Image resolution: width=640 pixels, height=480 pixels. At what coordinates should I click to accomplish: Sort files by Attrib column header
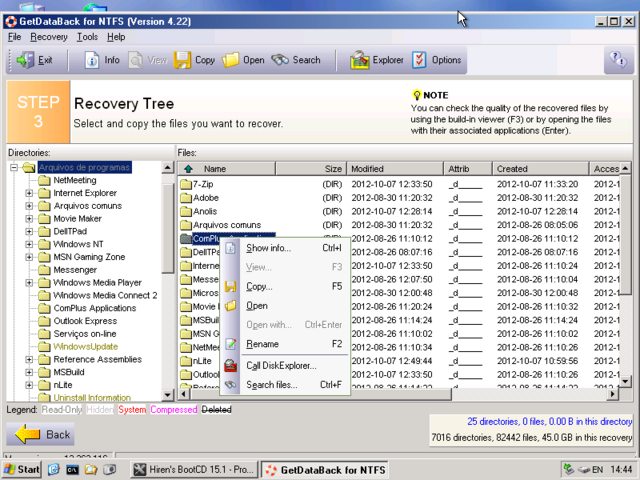coord(467,169)
